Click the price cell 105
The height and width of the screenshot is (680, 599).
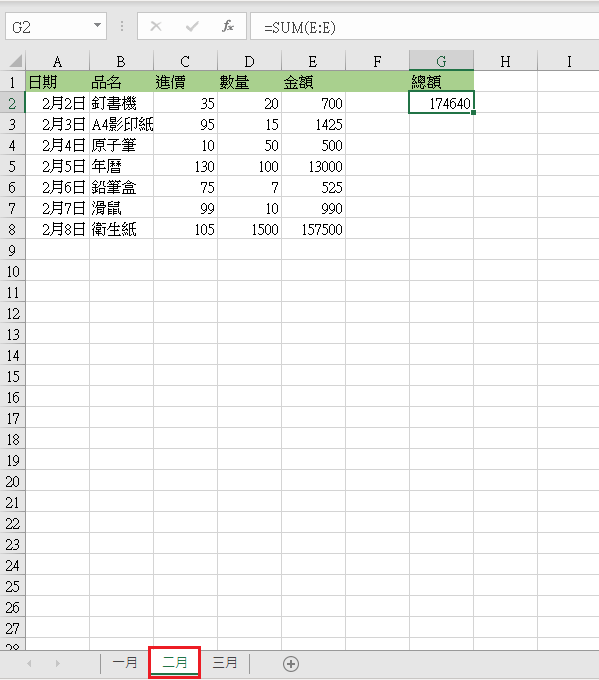click(x=185, y=229)
